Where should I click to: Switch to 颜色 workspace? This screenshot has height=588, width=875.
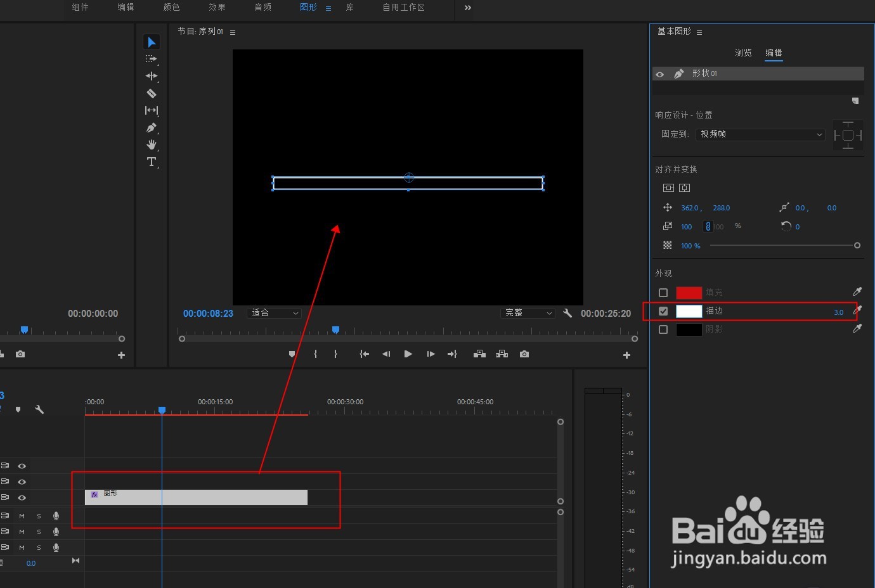tap(171, 8)
